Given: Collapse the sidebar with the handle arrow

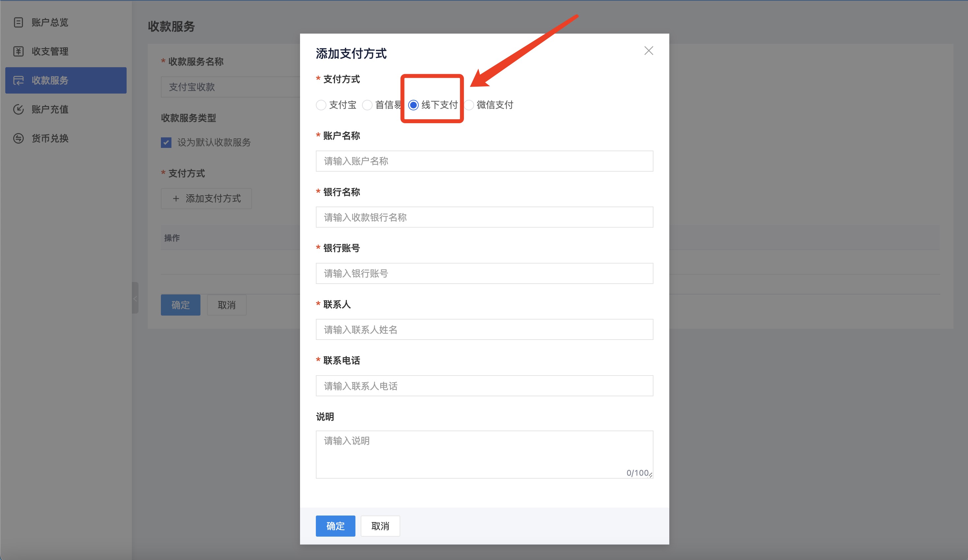Looking at the screenshot, I should click(x=135, y=298).
